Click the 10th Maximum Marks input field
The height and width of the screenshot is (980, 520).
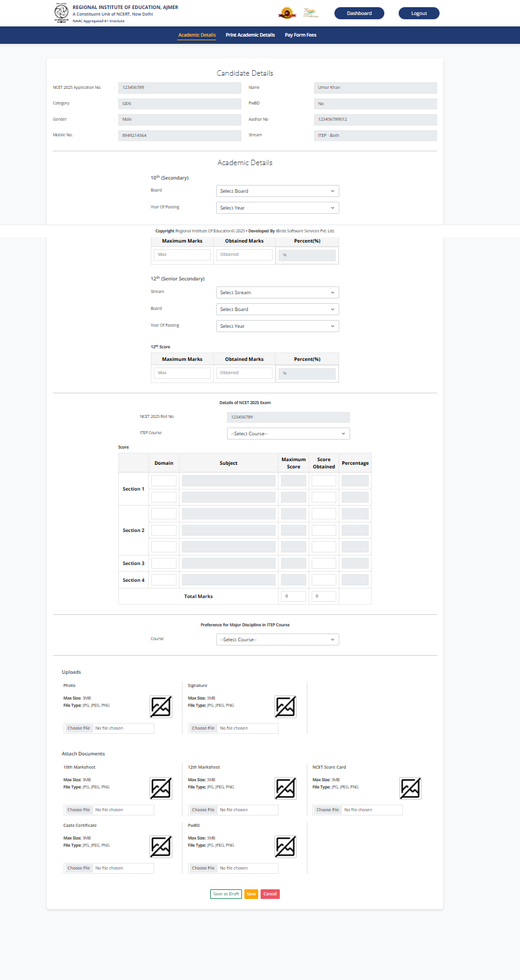182,255
